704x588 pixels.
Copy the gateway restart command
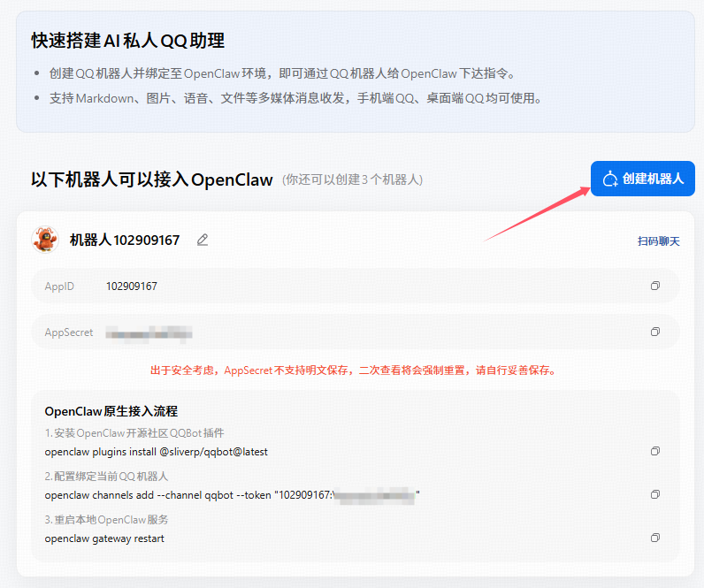654,538
